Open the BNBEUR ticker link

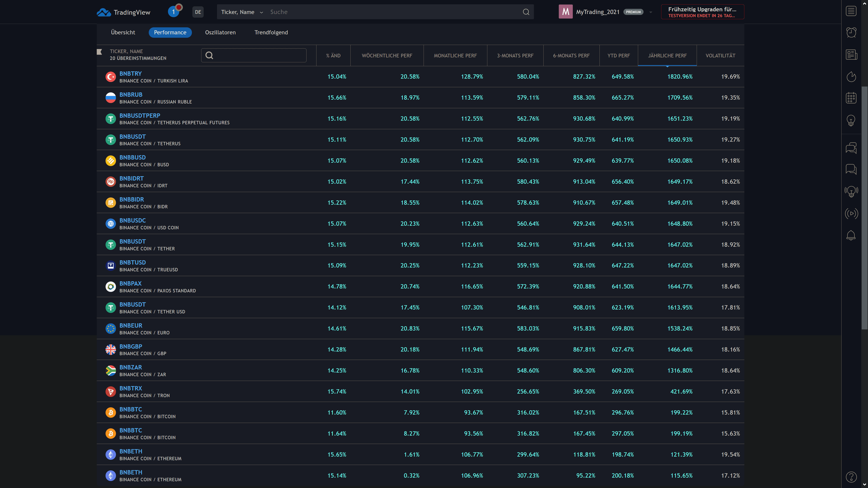point(131,325)
